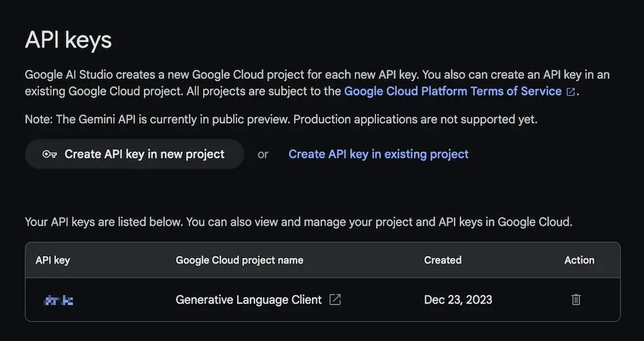Click the Dec 23, 2023 created date
Screen dimensions: 644x341
458,299
